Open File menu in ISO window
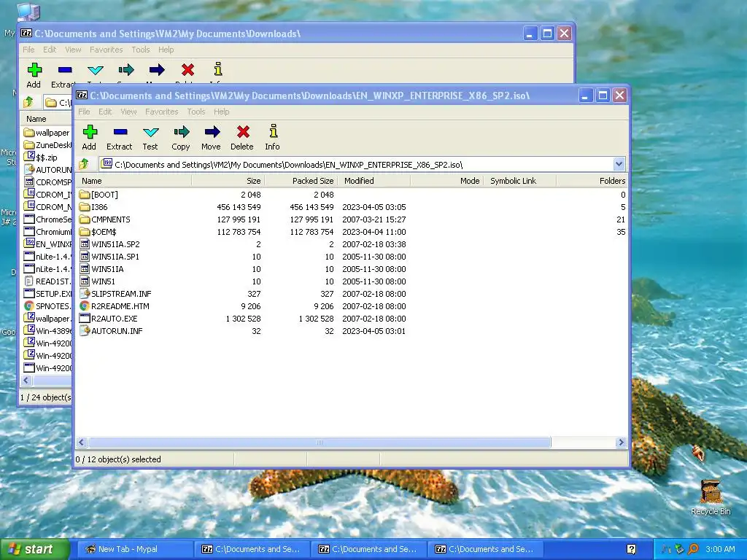Image resolution: width=747 pixels, height=560 pixels. [x=84, y=112]
